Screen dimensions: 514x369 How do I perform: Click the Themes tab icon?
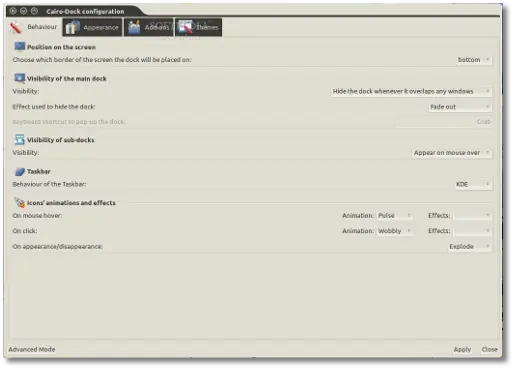coord(185,27)
